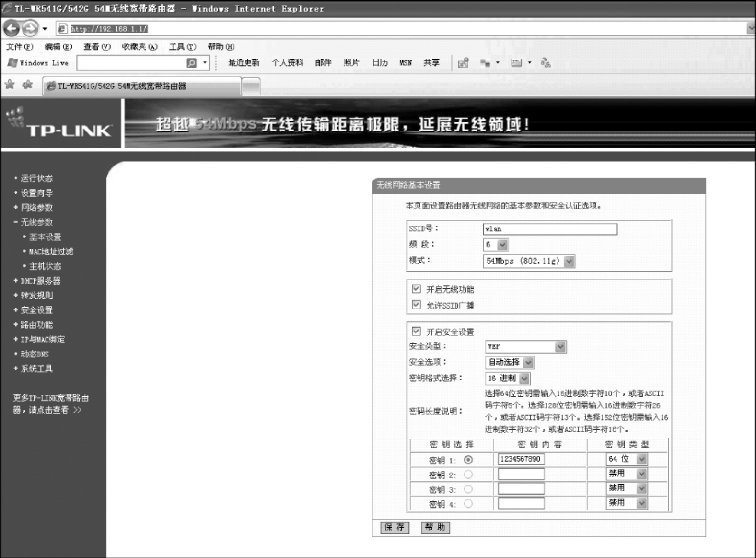Open the 收藏夹(A) menu
The height and width of the screenshot is (558, 756).
[140, 47]
